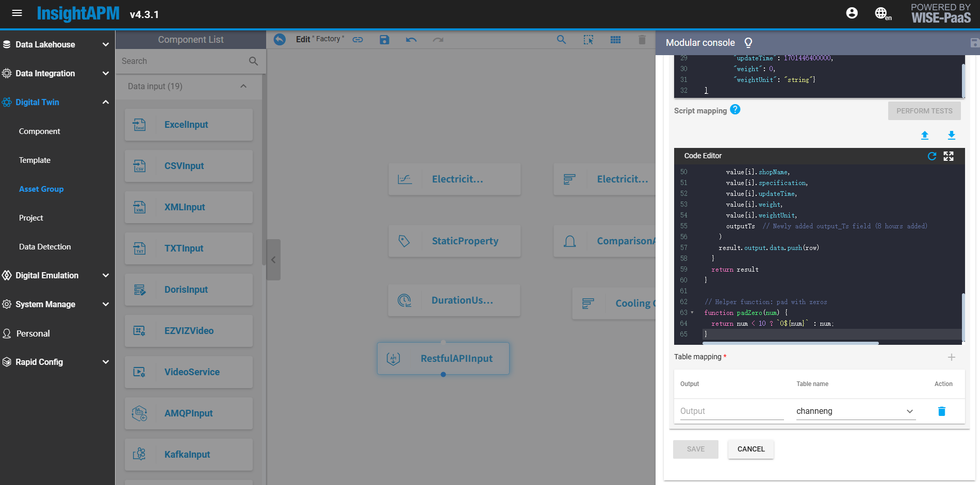Click the save icon in the editor toolbar
The height and width of the screenshot is (485, 980).
click(x=384, y=40)
